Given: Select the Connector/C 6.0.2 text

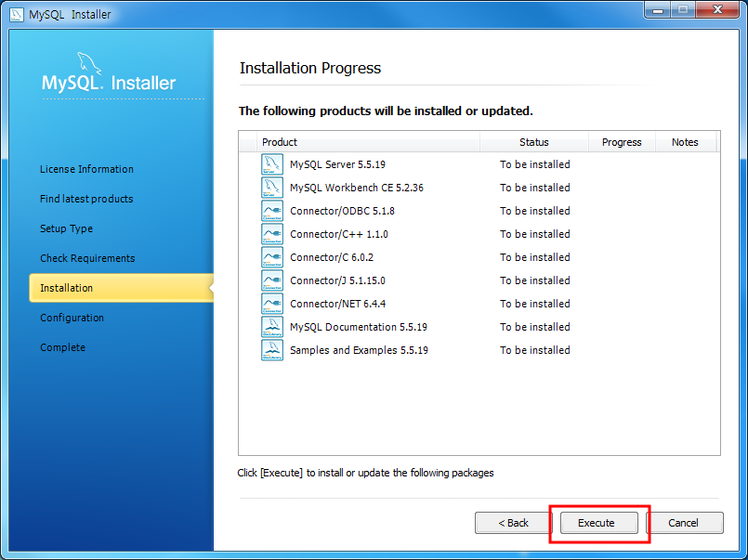Looking at the screenshot, I should point(332,257).
